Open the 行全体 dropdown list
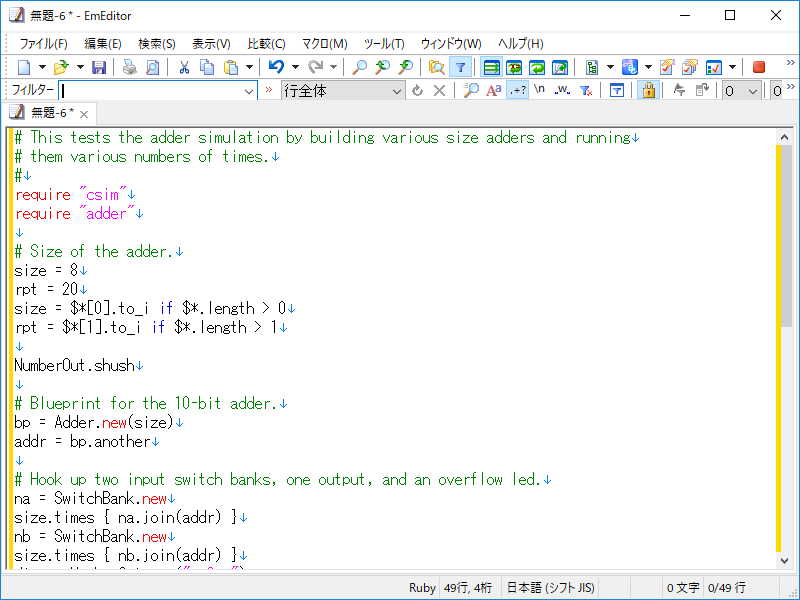 tap(398, 91)
